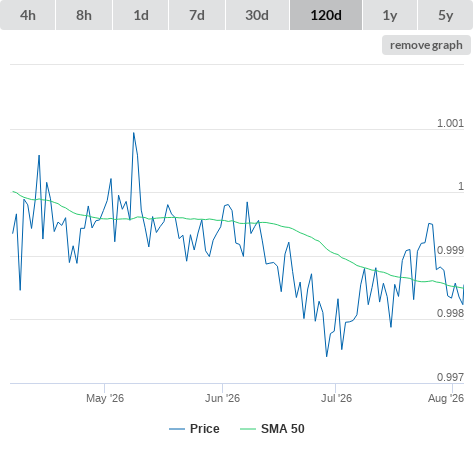Show the 5y time range
The height and width of the screenshot is (455, 474).
(x=445, y=15)
